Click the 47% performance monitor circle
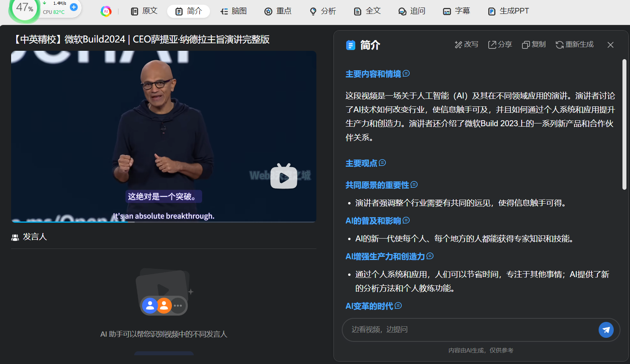This screenshot has width=630, height=364. click(25, 8)
